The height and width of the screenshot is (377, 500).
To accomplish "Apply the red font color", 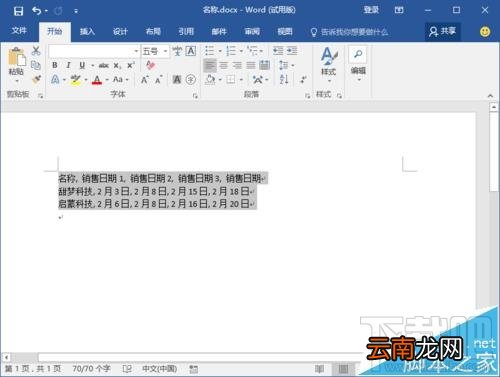I will click(97, 80).
